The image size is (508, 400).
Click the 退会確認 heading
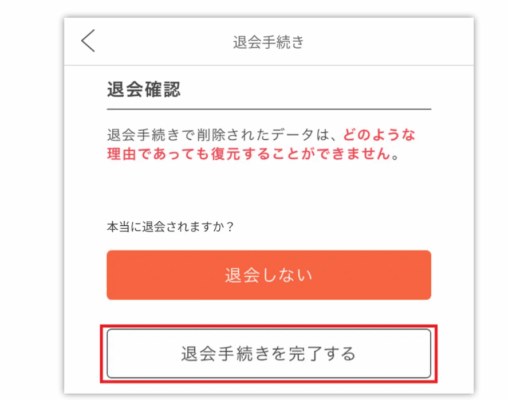point(144,89)
